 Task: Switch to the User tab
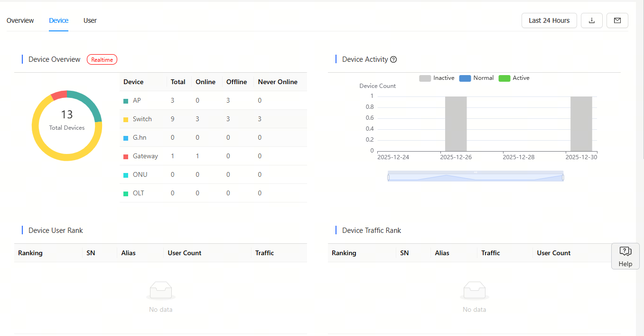[x=90, y=20]
